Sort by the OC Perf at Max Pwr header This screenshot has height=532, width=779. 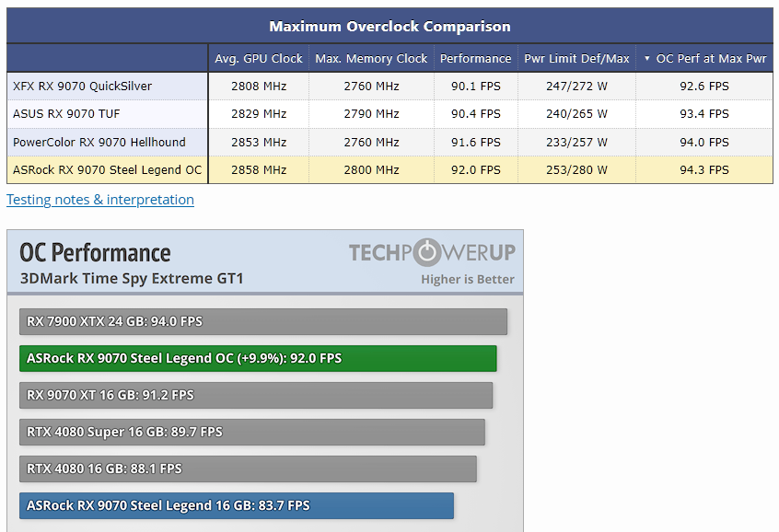[704, 58]
